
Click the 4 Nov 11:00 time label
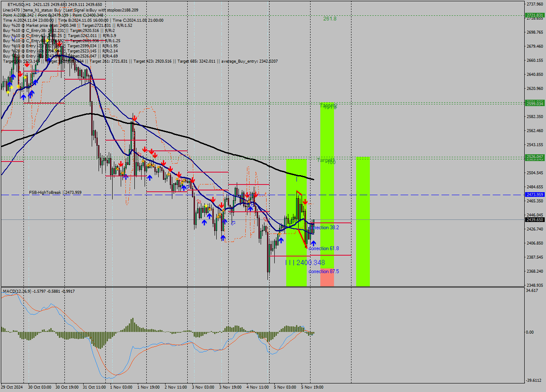(x=258, y=387)
